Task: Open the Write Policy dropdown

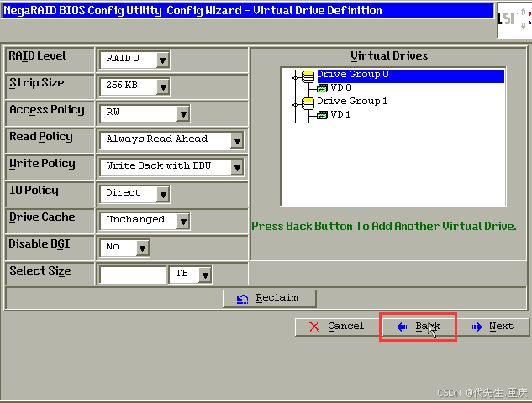Action: point(172,167)
